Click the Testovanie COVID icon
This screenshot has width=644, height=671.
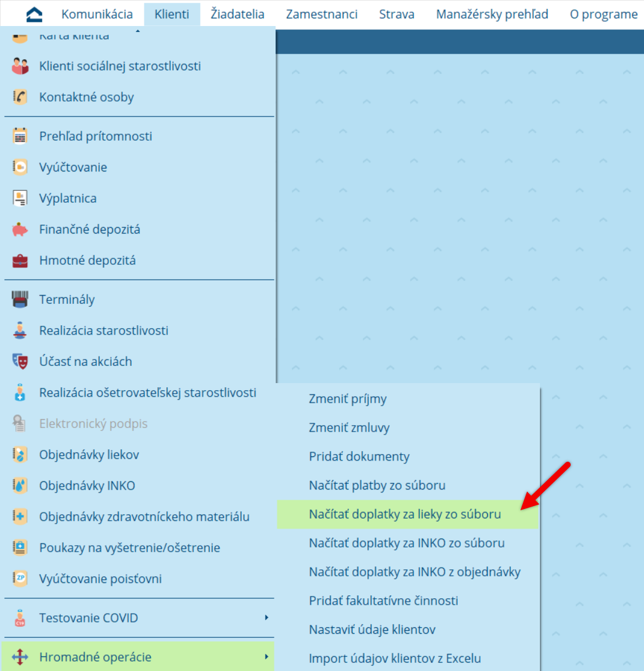20,618
